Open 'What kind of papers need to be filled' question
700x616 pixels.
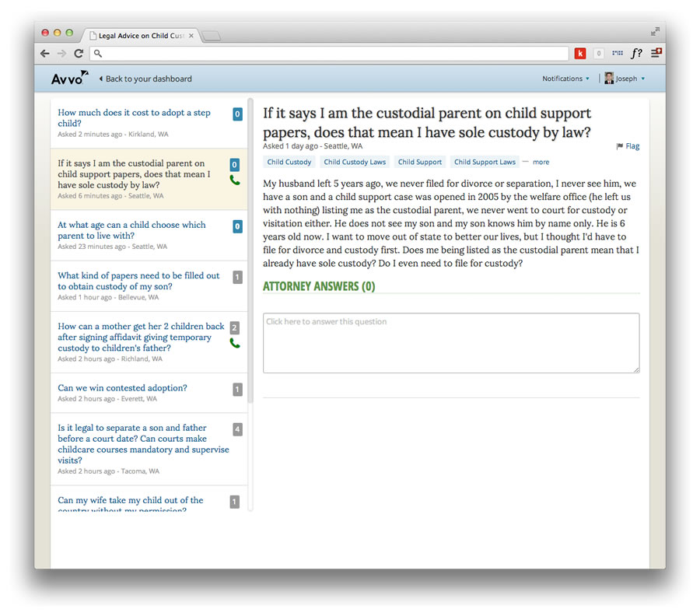(138, 281)
